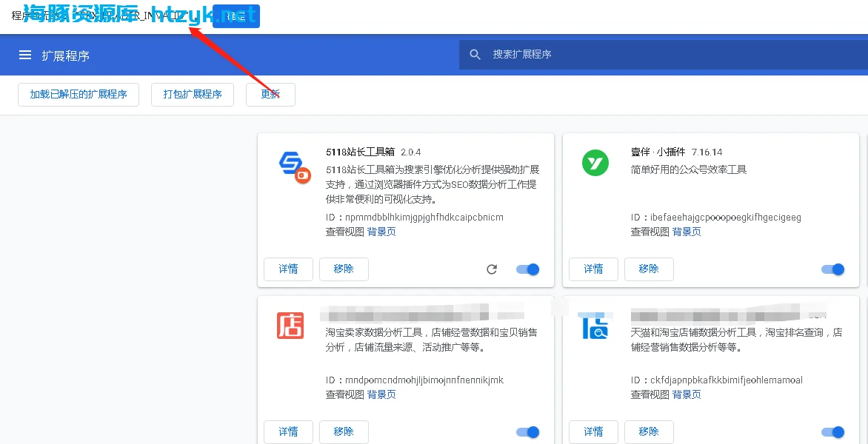Click 移除 on 天猫和淘宝店铺数据分析工具 card
The width and height of the screenshot is (868, 444).
point(650,432)
